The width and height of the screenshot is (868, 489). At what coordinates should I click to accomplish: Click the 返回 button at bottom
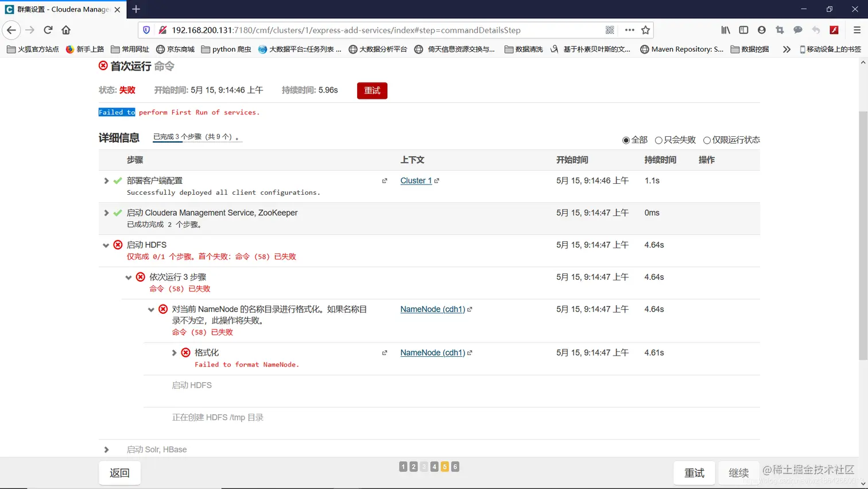[119, 473]
